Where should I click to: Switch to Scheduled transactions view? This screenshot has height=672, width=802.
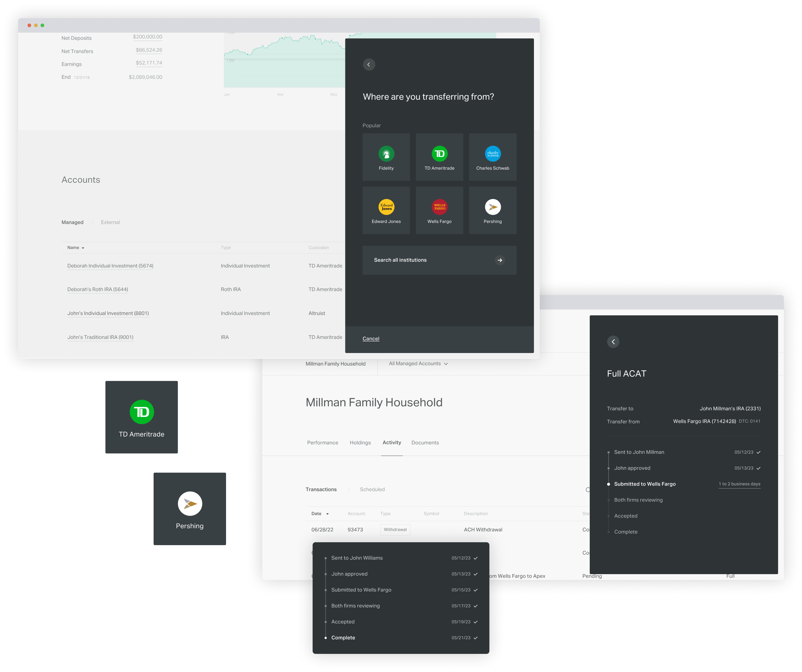[372, 489]
